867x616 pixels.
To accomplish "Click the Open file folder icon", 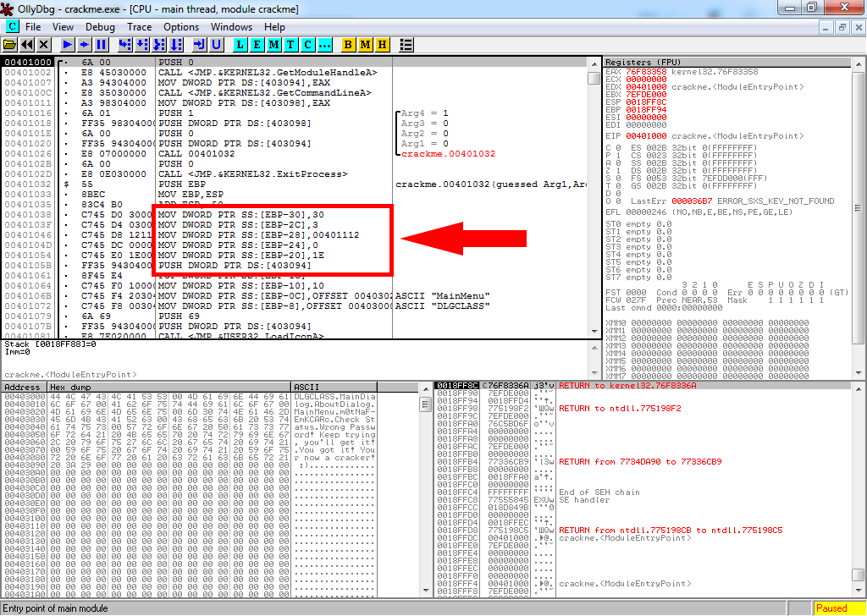I will (10, 44).
